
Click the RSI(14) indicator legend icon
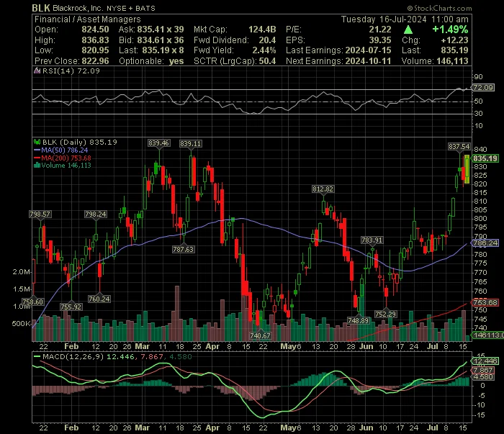(x=37, y=71)
